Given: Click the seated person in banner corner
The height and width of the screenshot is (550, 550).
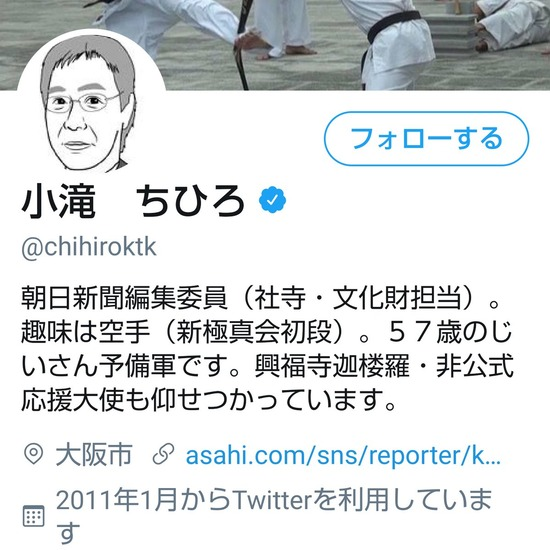Looking at the screenshot, I should click(514, 26).
